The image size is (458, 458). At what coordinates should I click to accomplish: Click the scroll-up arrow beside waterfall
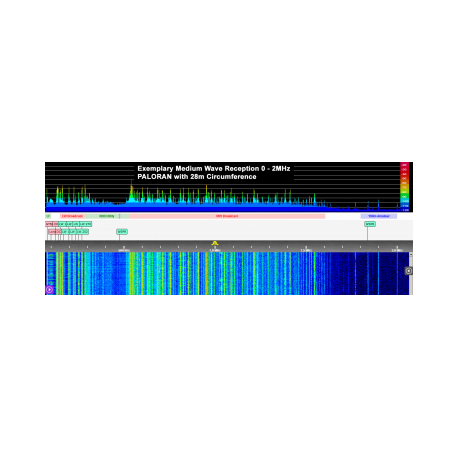click(x=411, y=254)
